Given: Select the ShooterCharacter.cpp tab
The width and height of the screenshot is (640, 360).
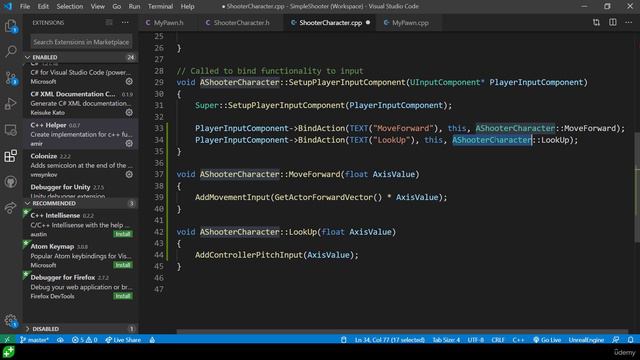Looking at the screenshot, I should (330, 23).
